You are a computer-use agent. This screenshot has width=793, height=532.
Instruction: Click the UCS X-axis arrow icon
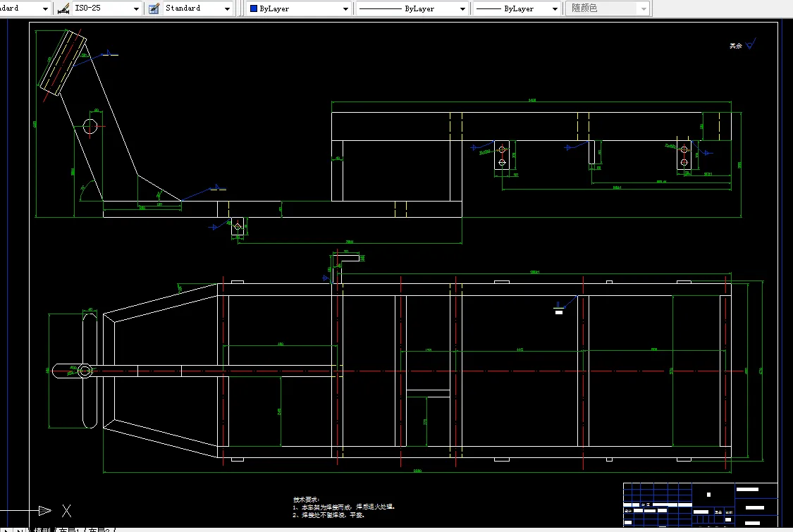45,511
